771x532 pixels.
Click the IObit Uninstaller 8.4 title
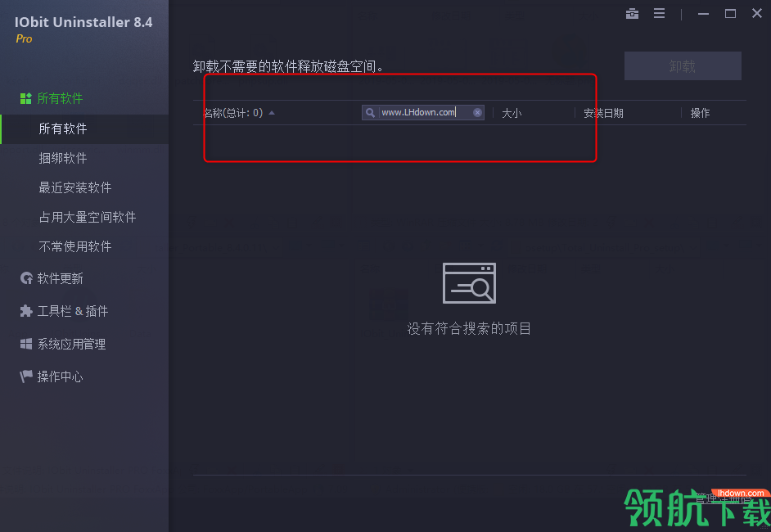[83, 22]
